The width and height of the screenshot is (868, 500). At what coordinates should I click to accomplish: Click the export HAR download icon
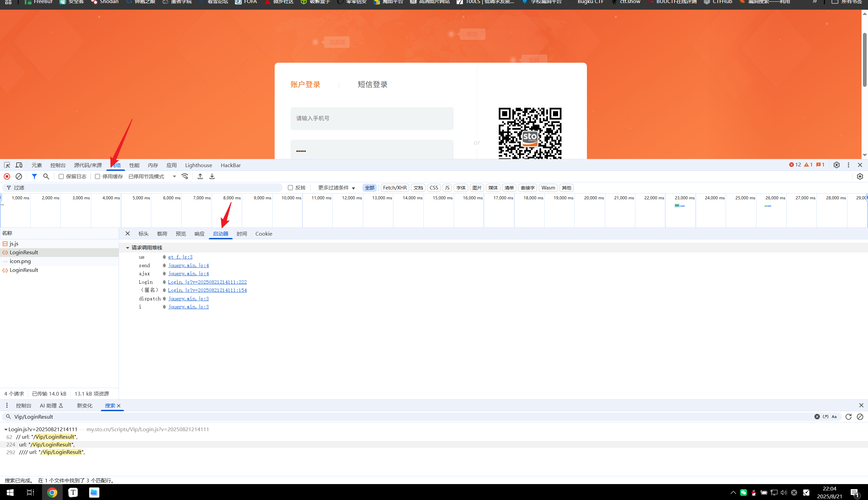[x=212, y=177]
